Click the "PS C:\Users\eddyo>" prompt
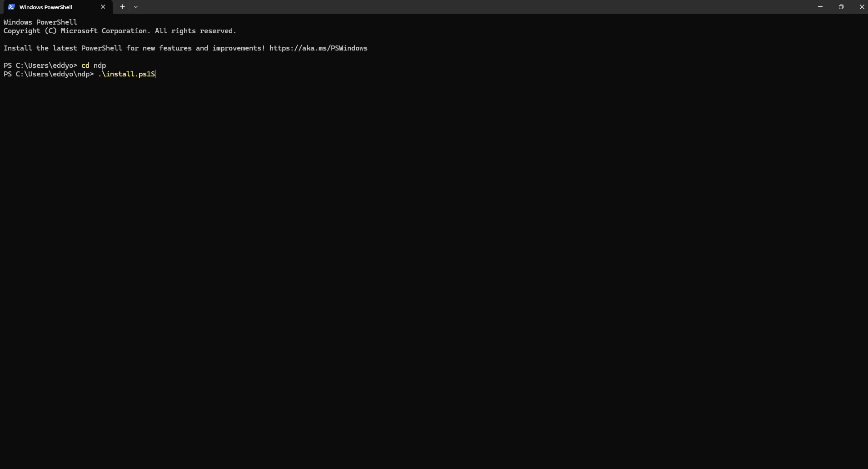This screenshot has width=868, height=469. (40, 66)
